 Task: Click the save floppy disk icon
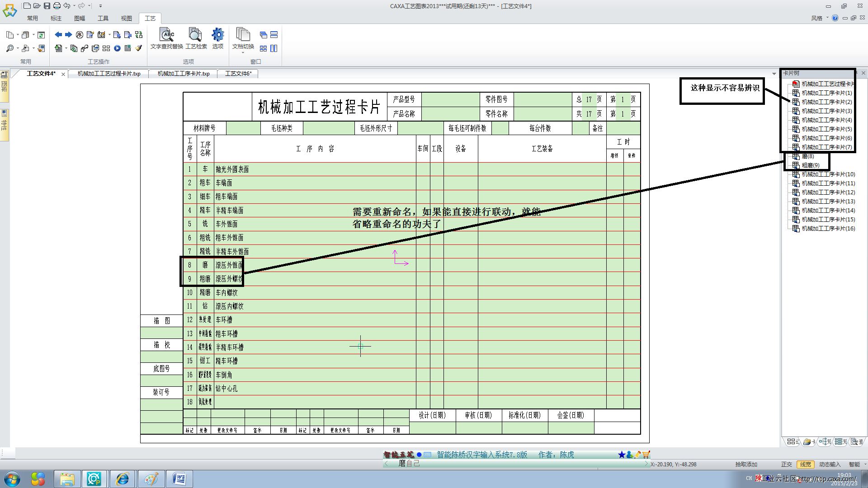(47, 6)
